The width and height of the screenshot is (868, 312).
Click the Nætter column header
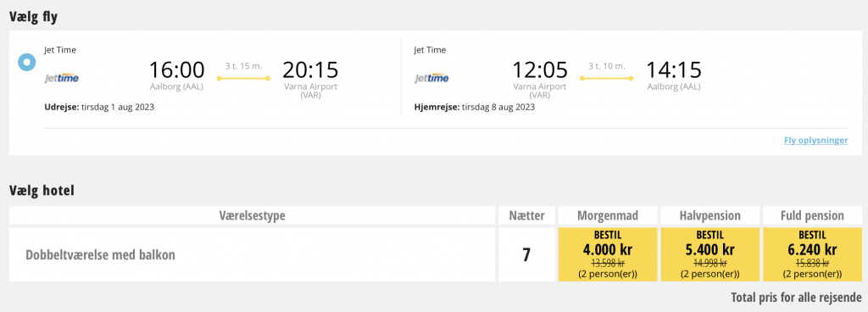pos(526,215)
